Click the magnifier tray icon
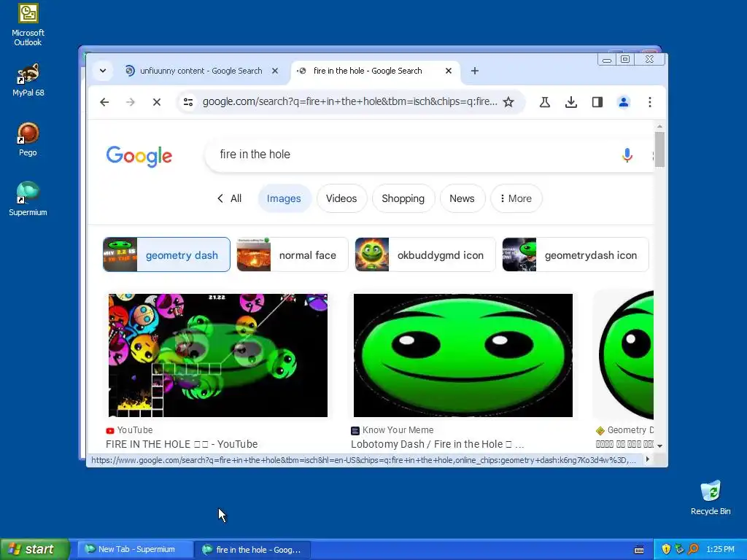Image resolution: width=747 pixels, height=560 pixels. (x=693, y=550)
